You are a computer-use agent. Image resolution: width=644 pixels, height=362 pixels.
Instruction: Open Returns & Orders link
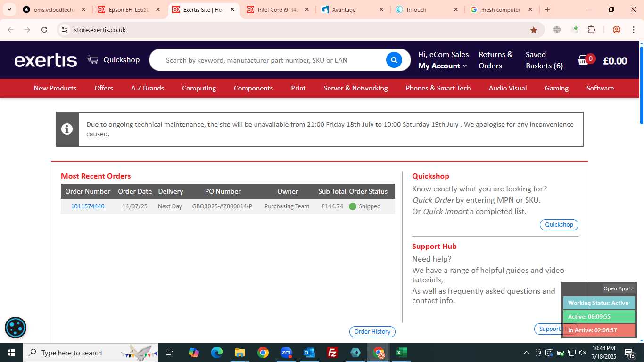click(x=495, y=60)
